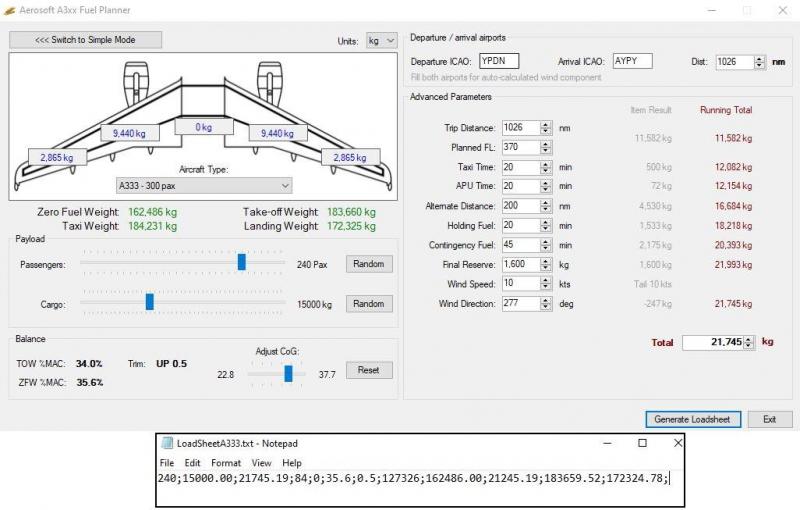Click the Arrival ICAO field AYPY
Screen dimensions: 800x510
[633, 61]
